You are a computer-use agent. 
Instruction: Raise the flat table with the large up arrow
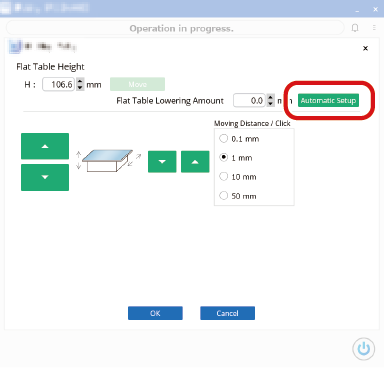tap(45, 146)
